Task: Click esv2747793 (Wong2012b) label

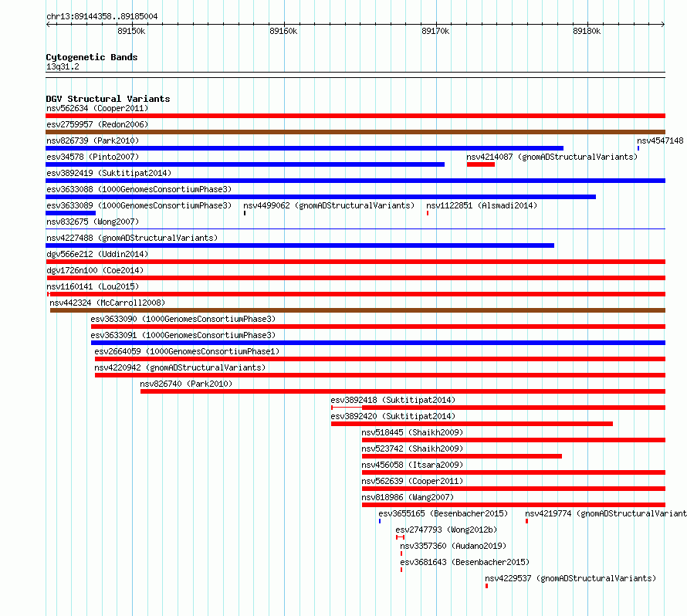Action: [x=446, y=530]
